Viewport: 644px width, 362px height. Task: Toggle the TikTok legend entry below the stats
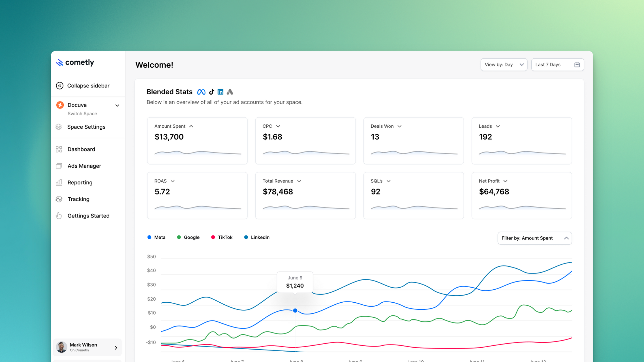click(221, 237)
